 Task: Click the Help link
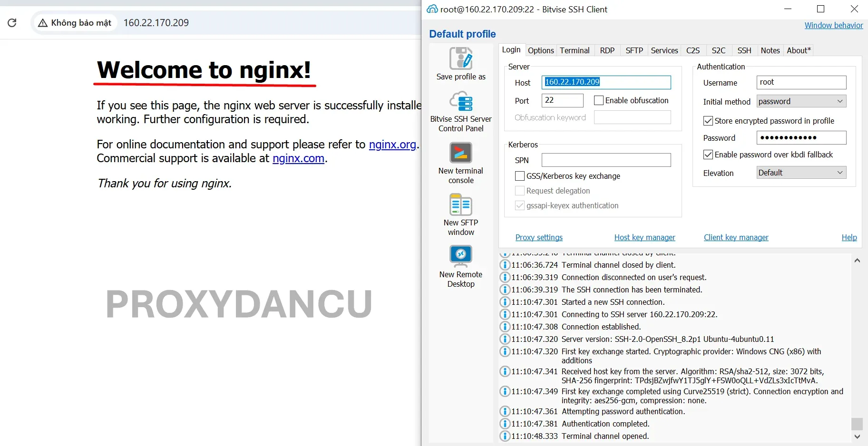pyautogui.click(x=849, y=237)
